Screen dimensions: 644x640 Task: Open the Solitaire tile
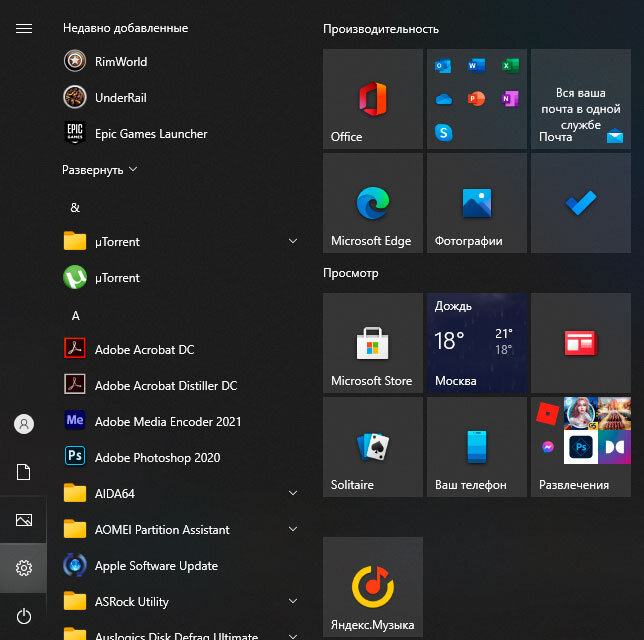click(x=373, y=447)
